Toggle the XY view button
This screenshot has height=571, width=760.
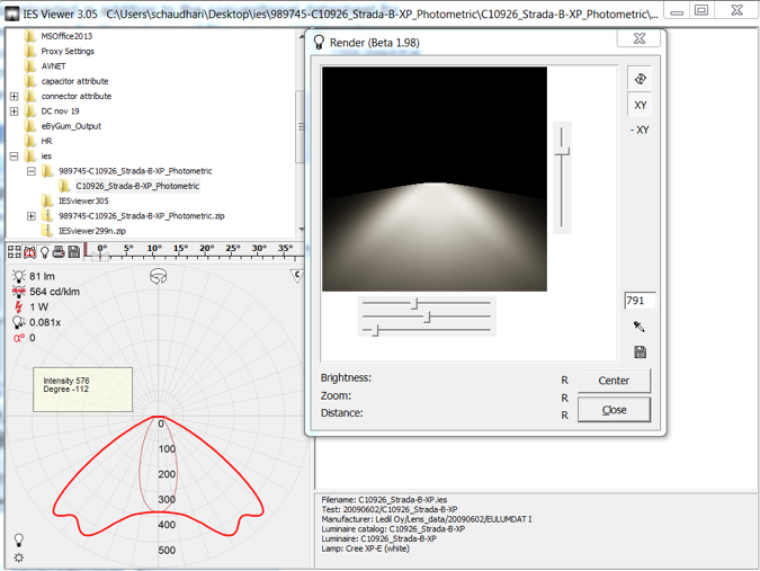[x=640, y=105]
